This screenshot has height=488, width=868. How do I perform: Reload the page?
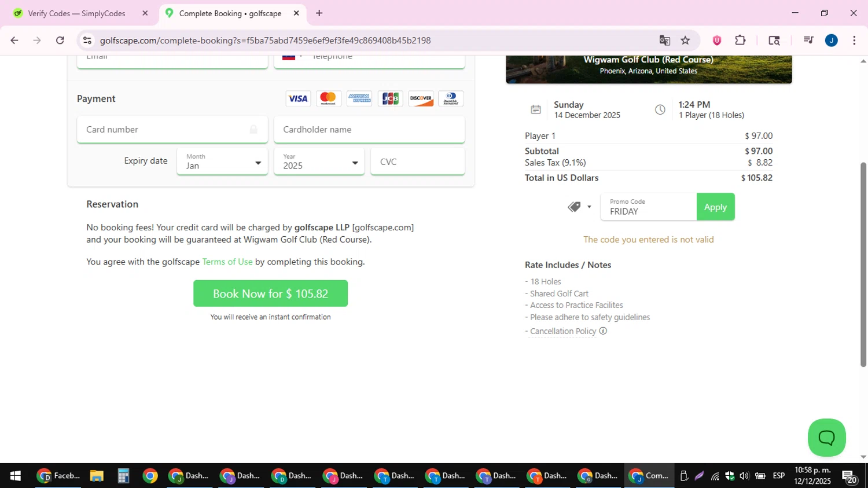click(60, 41)
